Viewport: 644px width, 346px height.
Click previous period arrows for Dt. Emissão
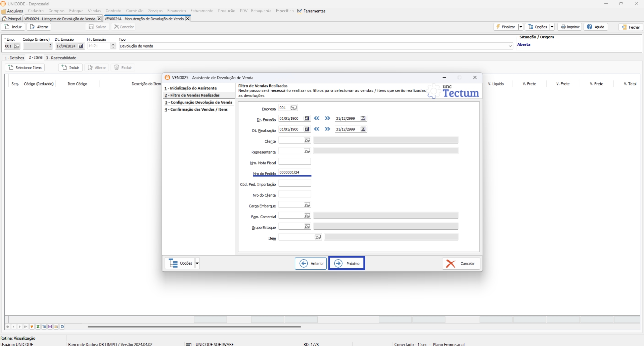317,118
